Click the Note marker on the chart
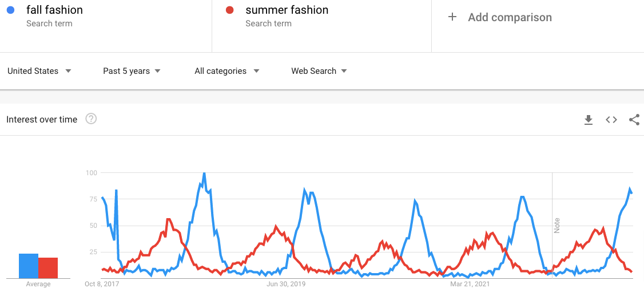644x292 pixels. (557, 226)
